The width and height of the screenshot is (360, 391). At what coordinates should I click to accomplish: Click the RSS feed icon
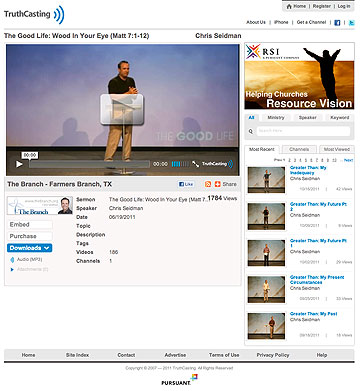click(208, 184)
